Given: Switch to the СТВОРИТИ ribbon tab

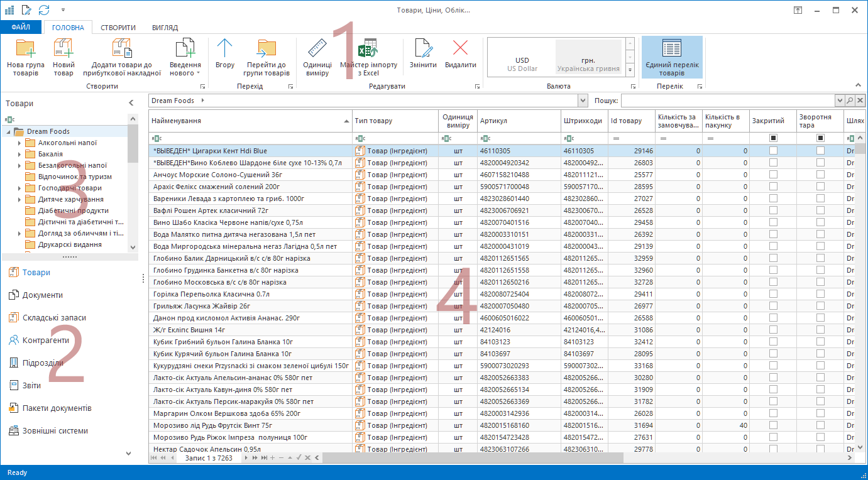Looking at the screenshot, I should point(118,28).
